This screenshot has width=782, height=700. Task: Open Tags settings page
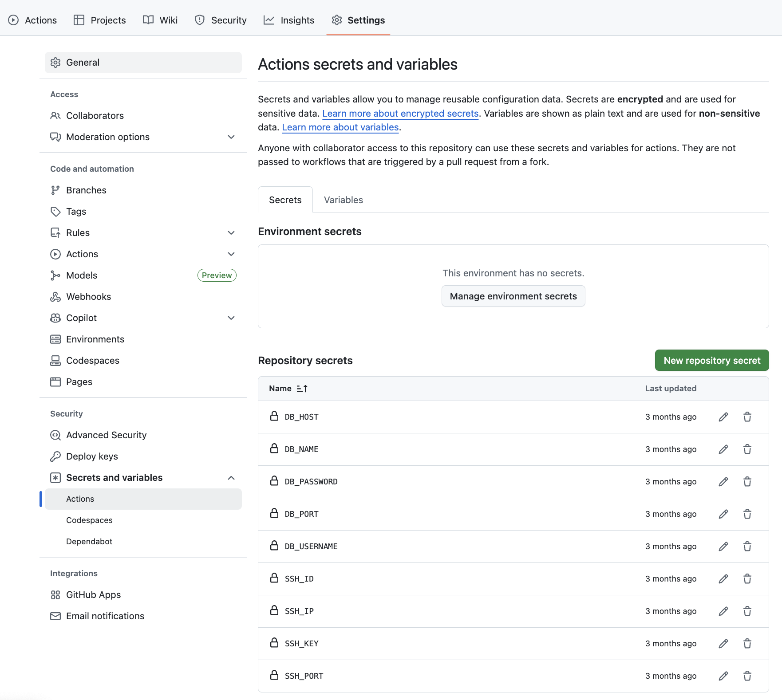(143, 212)
